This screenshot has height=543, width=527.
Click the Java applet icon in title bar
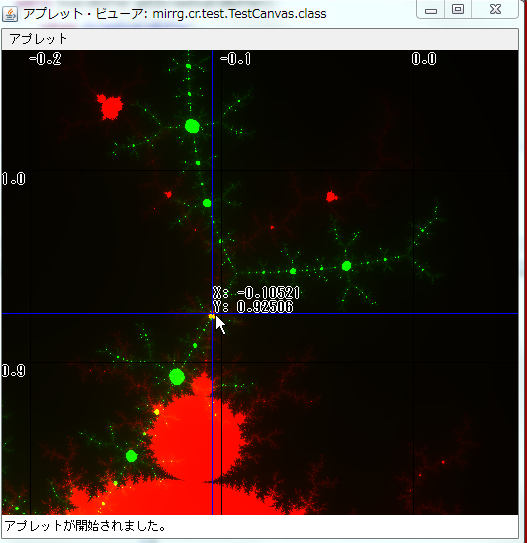click(x=10, y=14)
